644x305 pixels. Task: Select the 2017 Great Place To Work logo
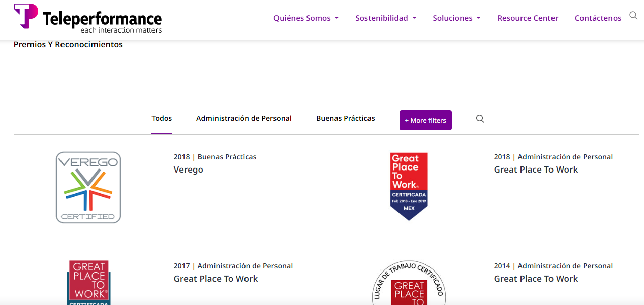click(x=88, y=282)
